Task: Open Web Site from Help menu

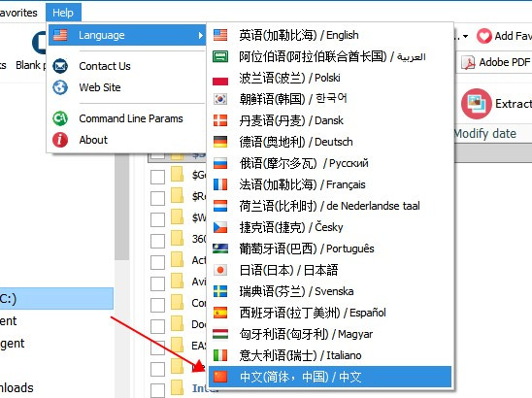Action: point(100,87)
